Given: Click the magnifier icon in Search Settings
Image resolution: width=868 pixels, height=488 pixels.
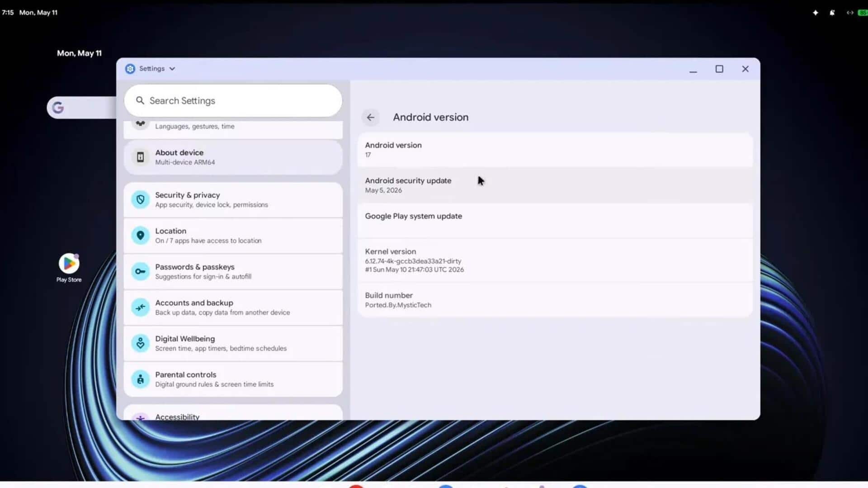Looking at the screenshot, I should coord(140,100).
